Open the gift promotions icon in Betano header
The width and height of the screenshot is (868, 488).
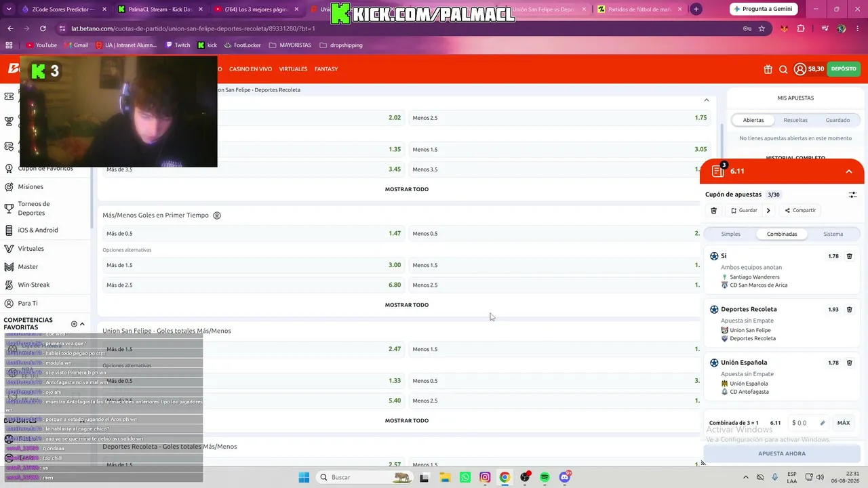coord(768,69)
